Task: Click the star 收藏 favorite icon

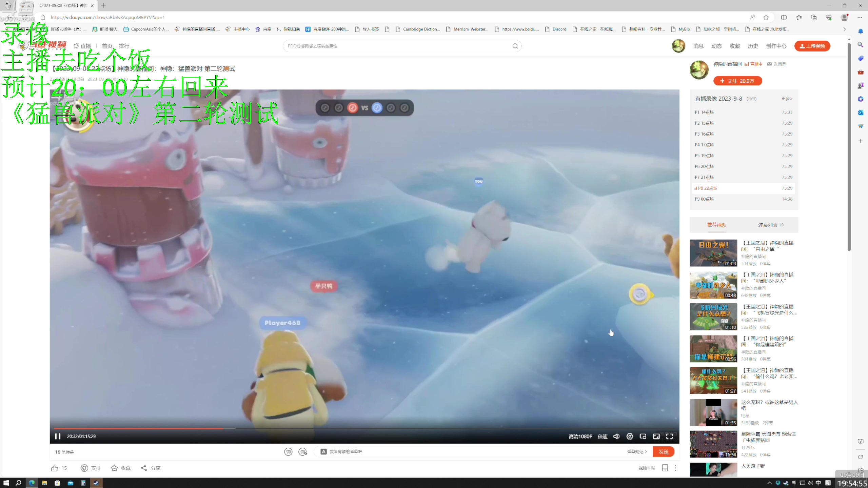Action: click(x=114, y=468)
